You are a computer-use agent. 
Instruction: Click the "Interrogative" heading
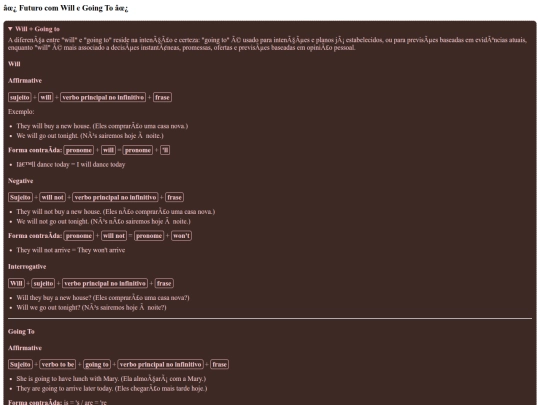pyautogui.click(x=27, y=267)
